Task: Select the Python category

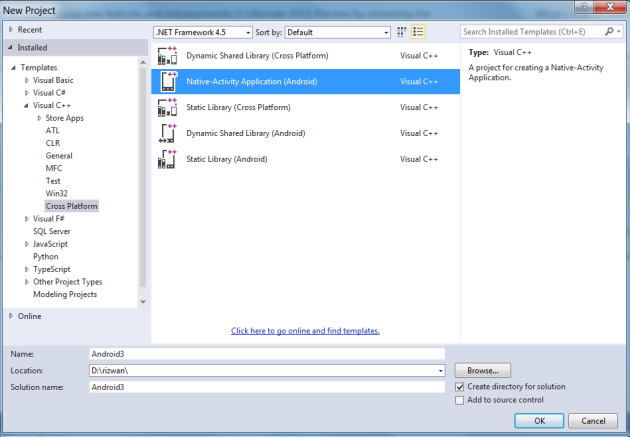Action: [x=46, y=256]
